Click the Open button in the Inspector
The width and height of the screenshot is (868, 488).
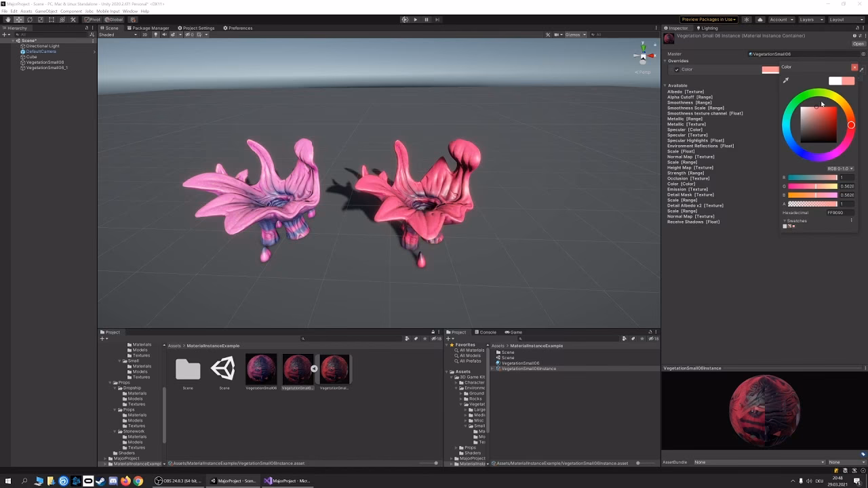point(858,43)
